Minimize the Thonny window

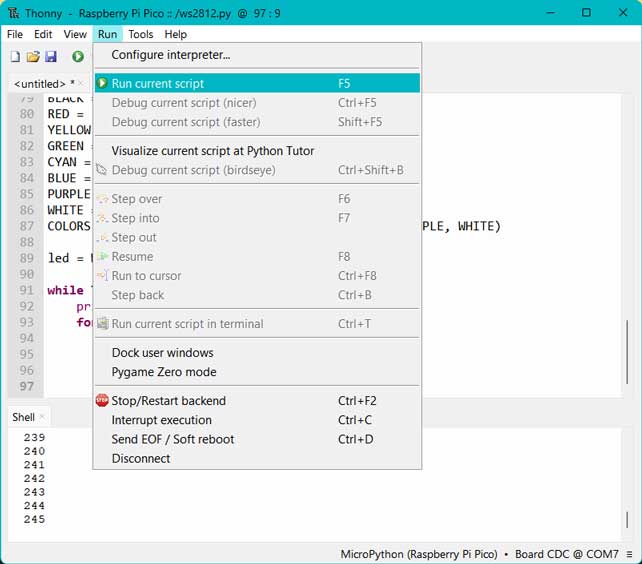551,13
